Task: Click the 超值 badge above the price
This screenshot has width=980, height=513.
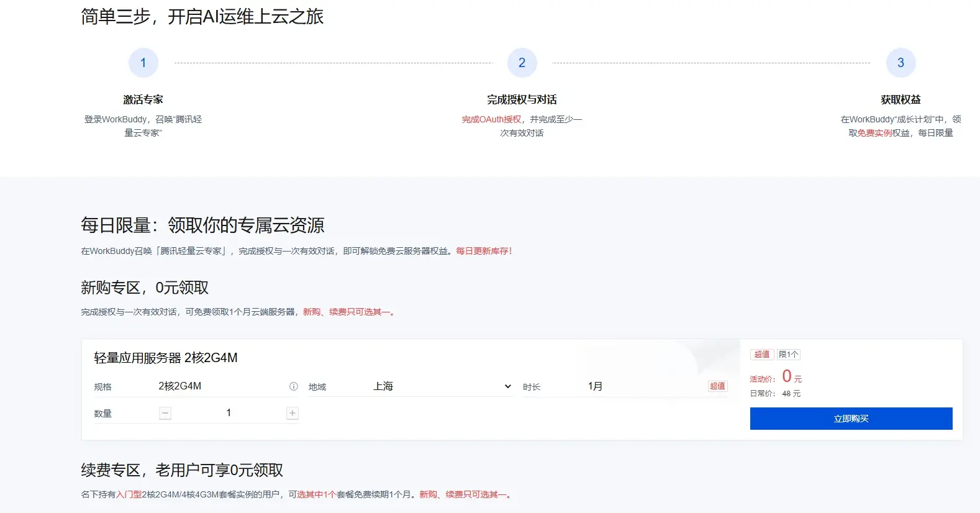Action: tap(762, 355)
